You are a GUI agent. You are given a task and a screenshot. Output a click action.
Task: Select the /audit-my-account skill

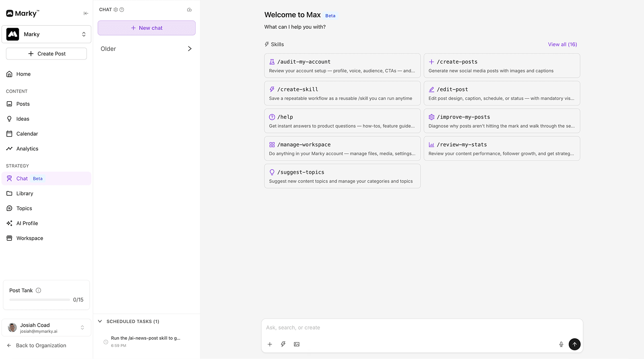click(343, 66)
